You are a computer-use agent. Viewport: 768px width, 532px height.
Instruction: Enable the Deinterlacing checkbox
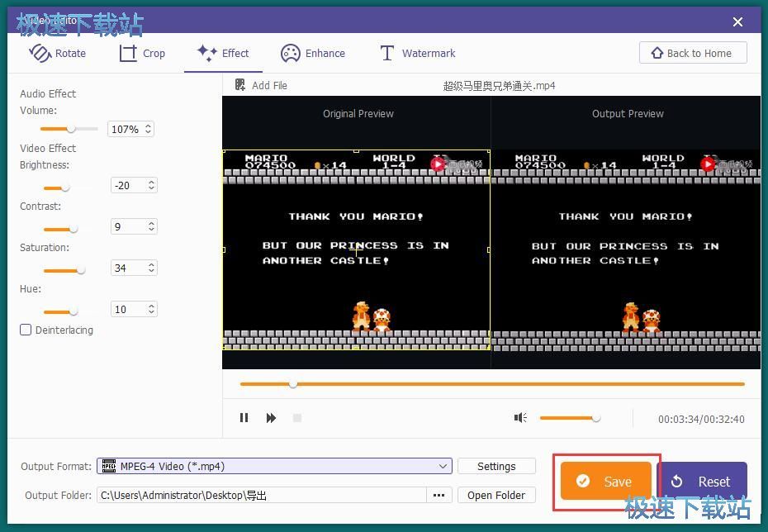tap(26, 330)
